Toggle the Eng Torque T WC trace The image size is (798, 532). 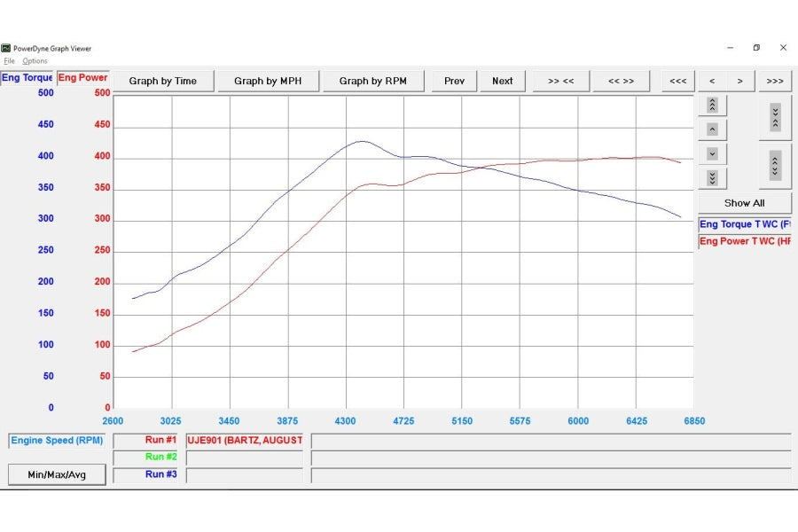tap(744, 224)
